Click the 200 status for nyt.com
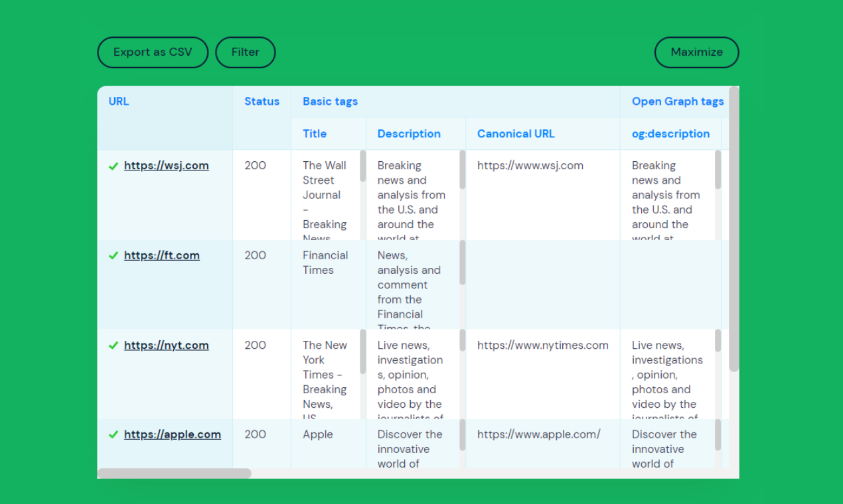 pyautogui.click(x=255, y=346)
